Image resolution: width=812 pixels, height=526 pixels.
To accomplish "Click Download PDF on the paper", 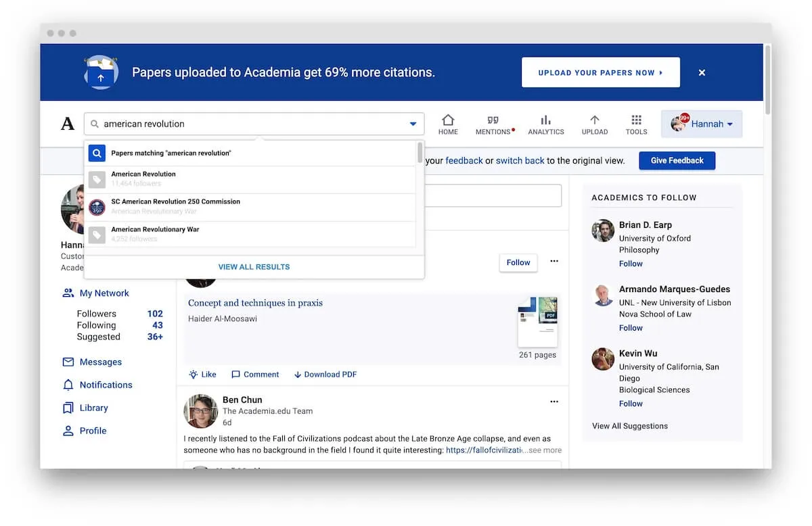I will pyautogui.click(x=325, y=375).
